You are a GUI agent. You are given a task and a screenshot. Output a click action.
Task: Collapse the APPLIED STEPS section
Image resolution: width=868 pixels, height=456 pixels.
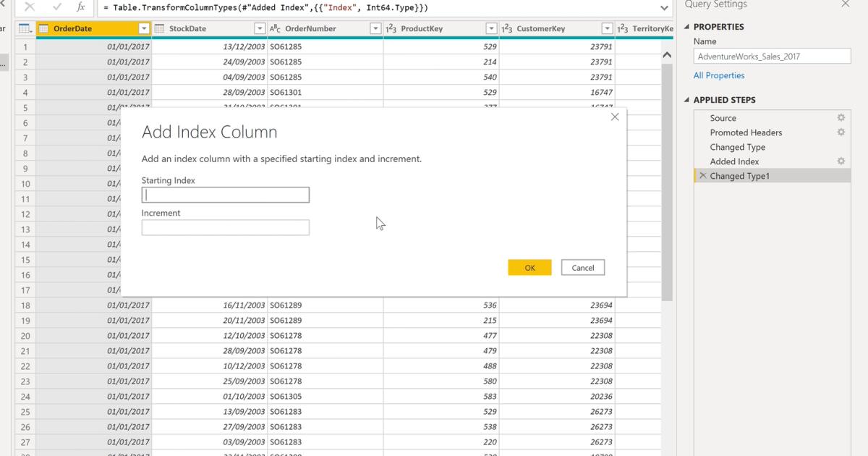point(686,99)
